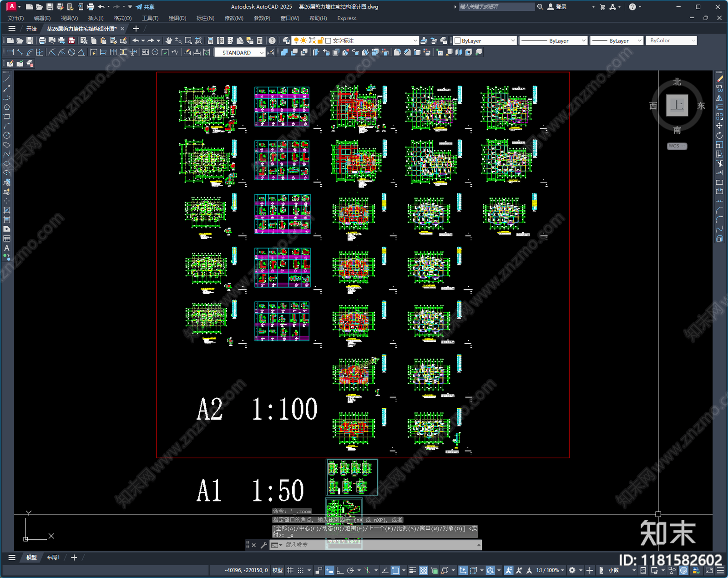The height and width of the screenshot is (578, 728).
Task: Click the Clean Screen icon in status bar
Action: point(709,570)
